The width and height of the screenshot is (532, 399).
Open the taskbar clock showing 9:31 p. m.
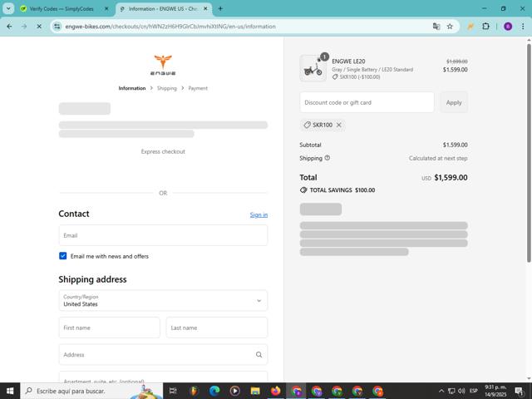click(x=495, y=391)
